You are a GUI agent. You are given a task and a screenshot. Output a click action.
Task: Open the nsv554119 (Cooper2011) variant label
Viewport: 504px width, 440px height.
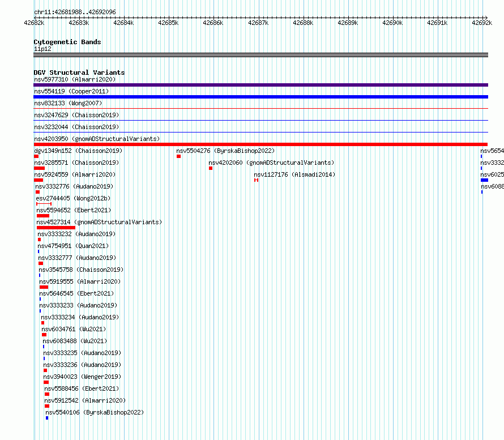tap(71, 91)
